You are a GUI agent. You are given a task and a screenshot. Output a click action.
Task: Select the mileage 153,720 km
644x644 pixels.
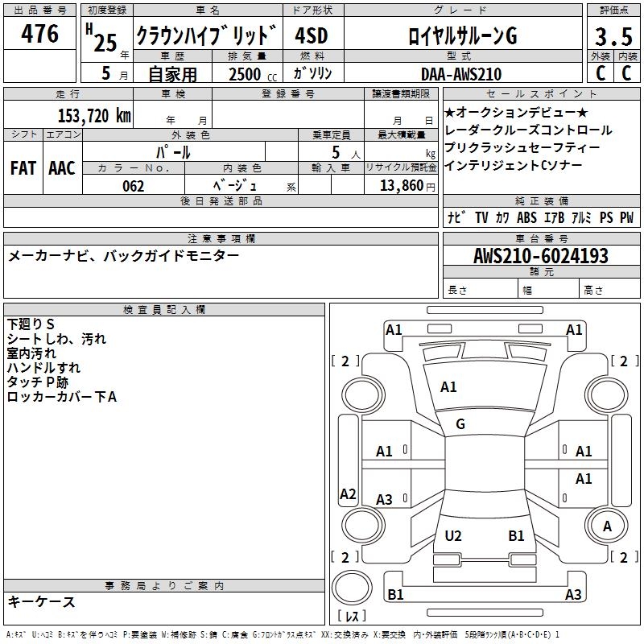click(x=94, y=115)
